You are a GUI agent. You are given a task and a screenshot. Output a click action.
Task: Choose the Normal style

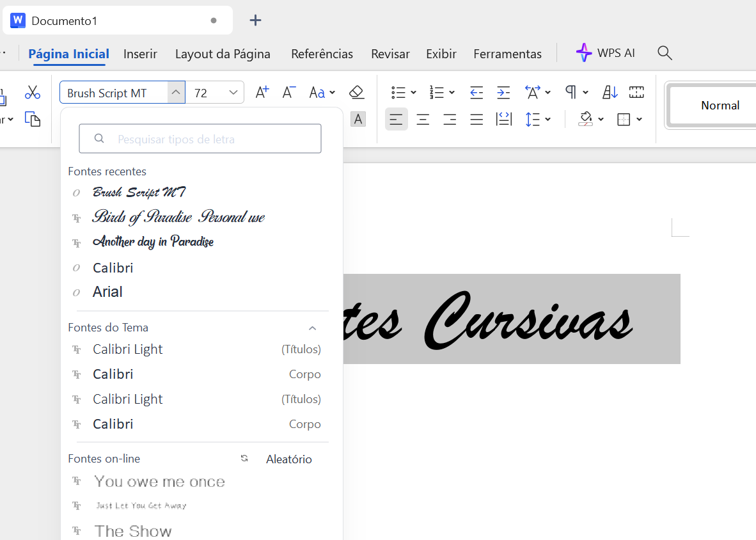point(720,105)
